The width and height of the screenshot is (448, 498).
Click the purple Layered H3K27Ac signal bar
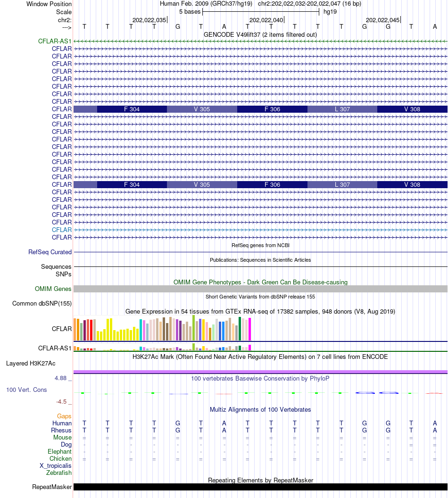click(260, 372)
